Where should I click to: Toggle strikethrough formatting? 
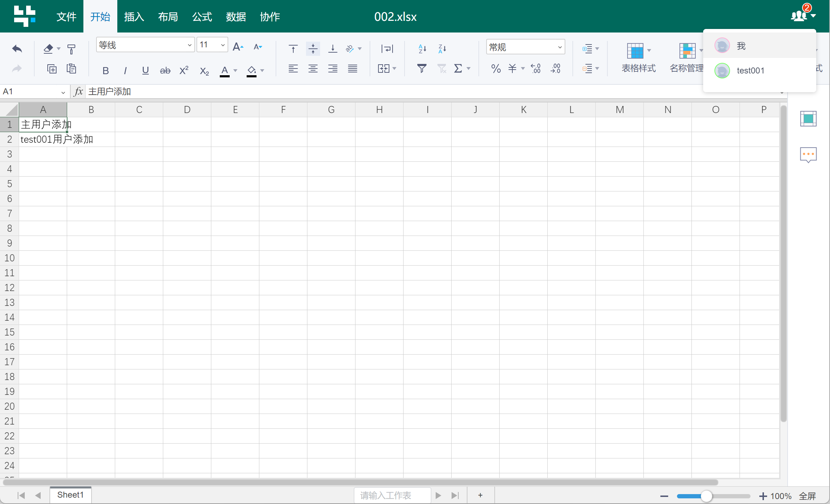click(x=165, y=71)
